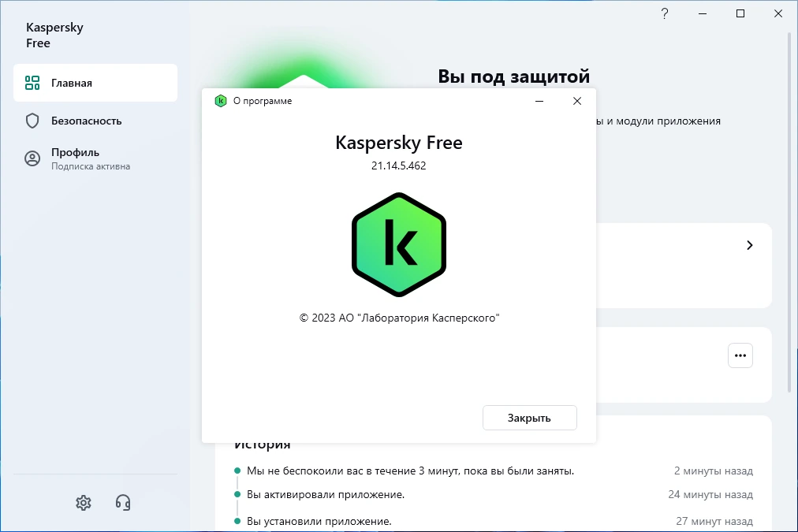Viewport: 798px width, 532px height.
Task: Click the 2 минуты назад timestamp
Action: pyautogui.click(x=714, y=471)
